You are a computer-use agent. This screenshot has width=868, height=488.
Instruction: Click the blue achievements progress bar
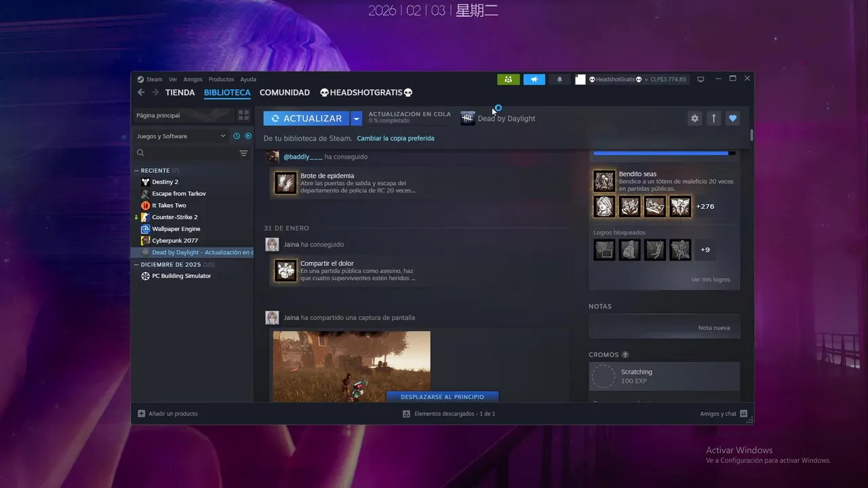(x=664, y=153)
